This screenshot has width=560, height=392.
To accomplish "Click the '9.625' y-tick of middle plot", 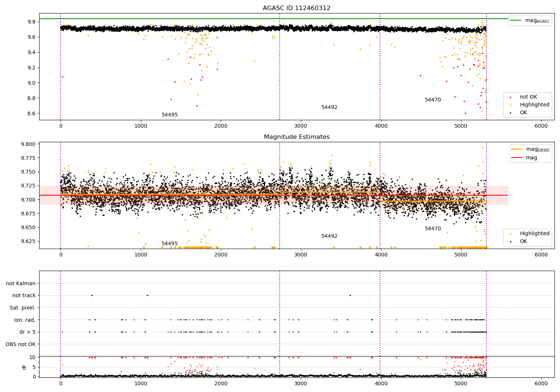I will 28,241.
